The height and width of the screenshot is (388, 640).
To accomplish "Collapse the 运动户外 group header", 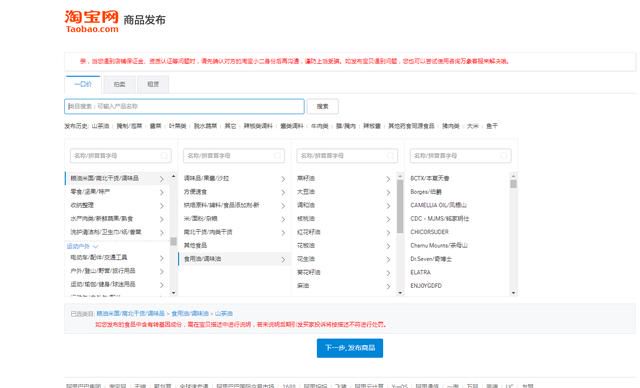I will [x=82, y=246].
